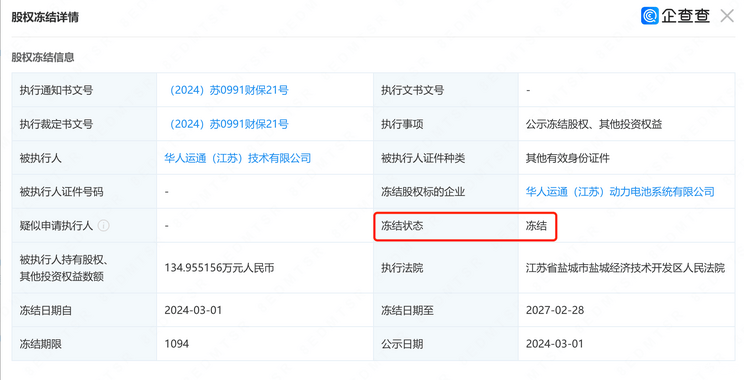Click the 公示日期 label cell
This screenshot has height=380, width=744.
tap(446, 344)
